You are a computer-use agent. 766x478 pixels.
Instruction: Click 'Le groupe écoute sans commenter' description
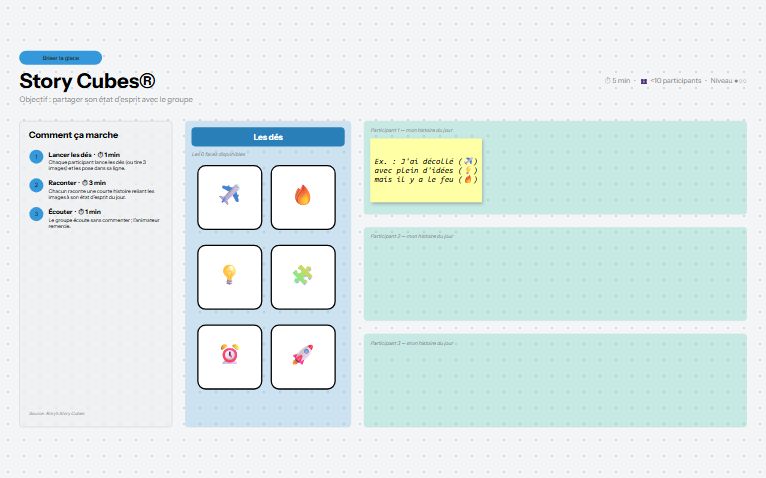coord(104,223)
